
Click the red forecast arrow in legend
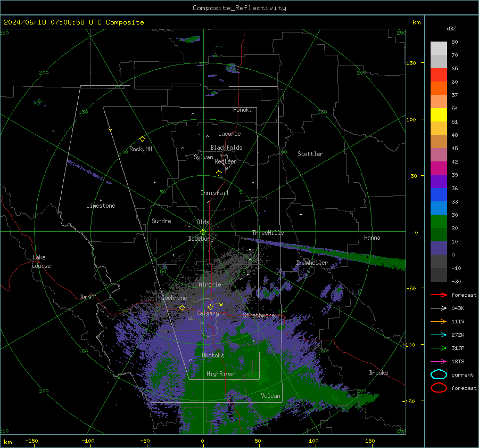pyautogui.click(x=439, y=295)
